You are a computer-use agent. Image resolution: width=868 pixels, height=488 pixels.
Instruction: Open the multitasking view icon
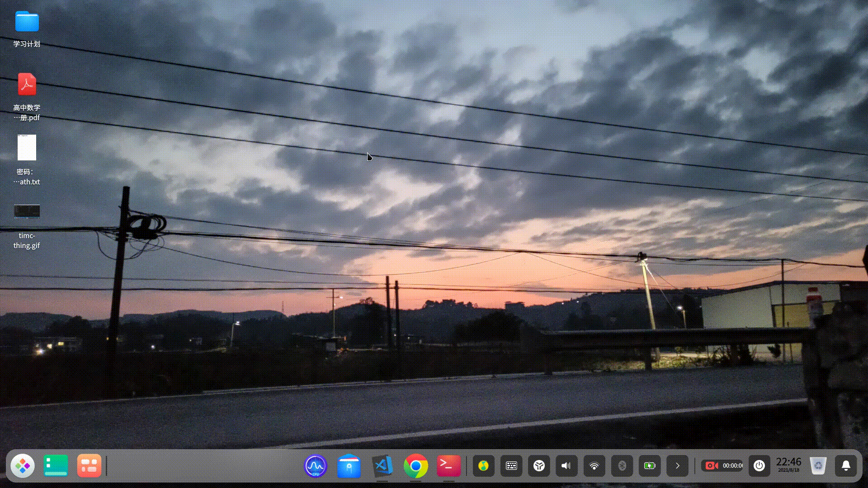click(89, 465)
